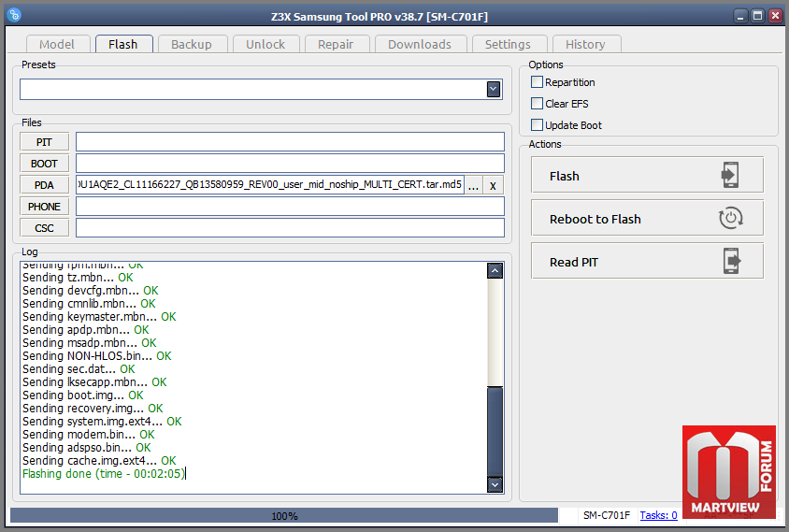Click the 'Flashing done' log line

104,474
